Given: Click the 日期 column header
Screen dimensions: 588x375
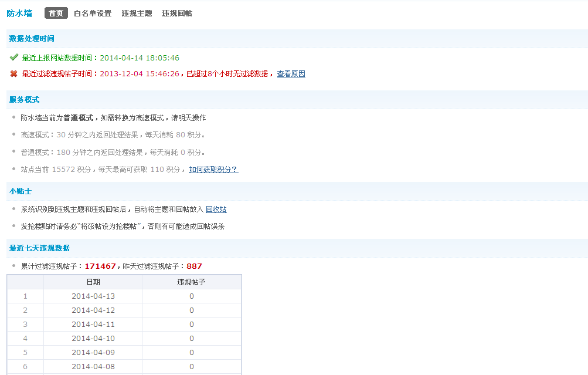Looking at the screenshot, I should tap(93, 282).
